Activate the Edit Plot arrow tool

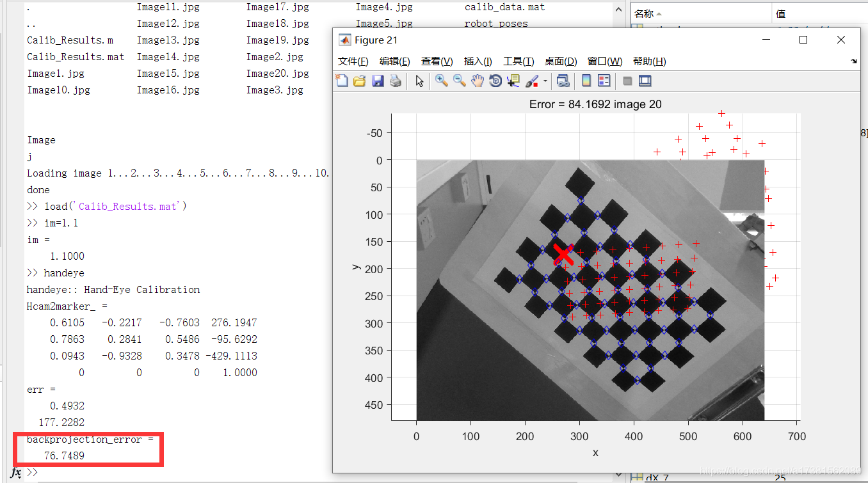pos(419,81)
